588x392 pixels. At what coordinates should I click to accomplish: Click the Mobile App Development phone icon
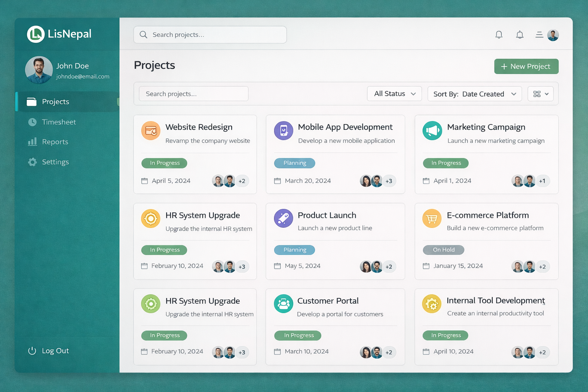284,131
